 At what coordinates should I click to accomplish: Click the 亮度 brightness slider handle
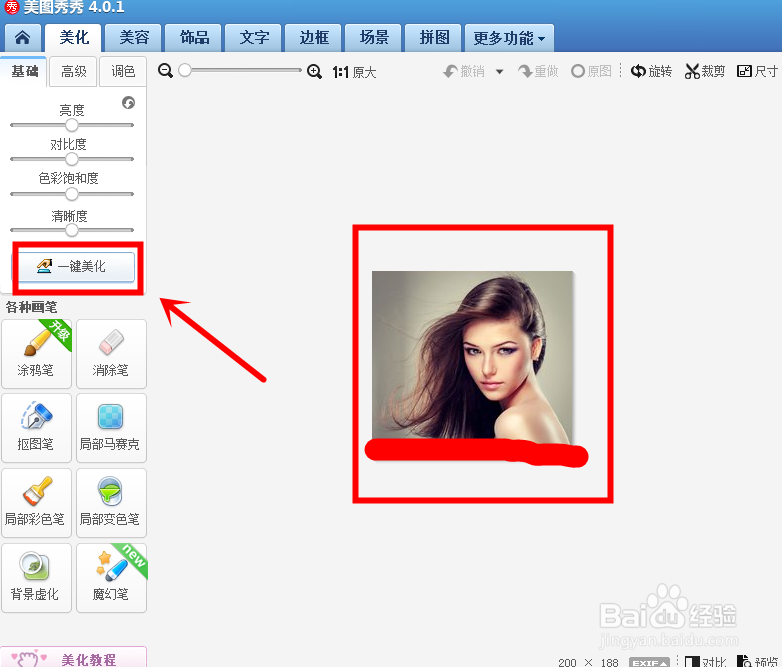pyautogui.click(x=72, y=125)
